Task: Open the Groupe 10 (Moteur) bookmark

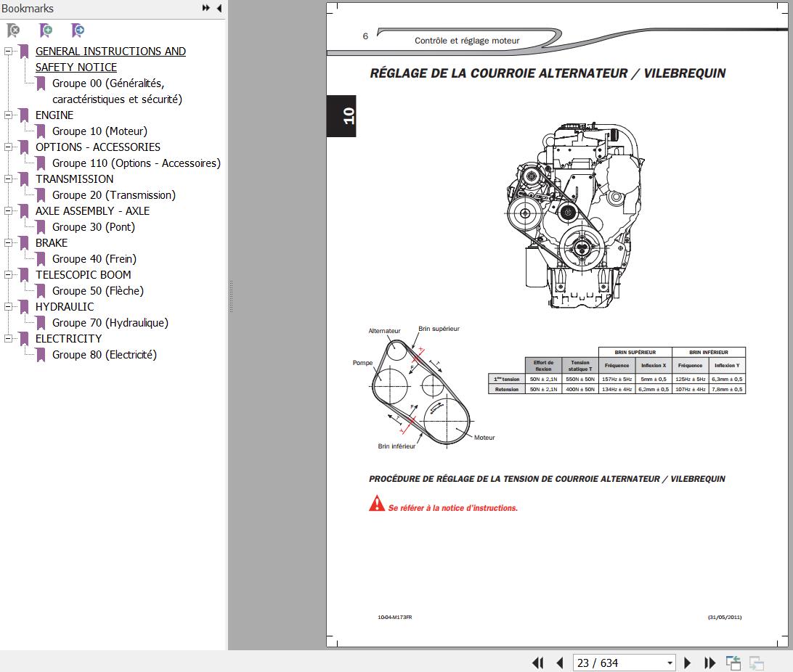Action: pyautogui.click(x=99, y=131)
